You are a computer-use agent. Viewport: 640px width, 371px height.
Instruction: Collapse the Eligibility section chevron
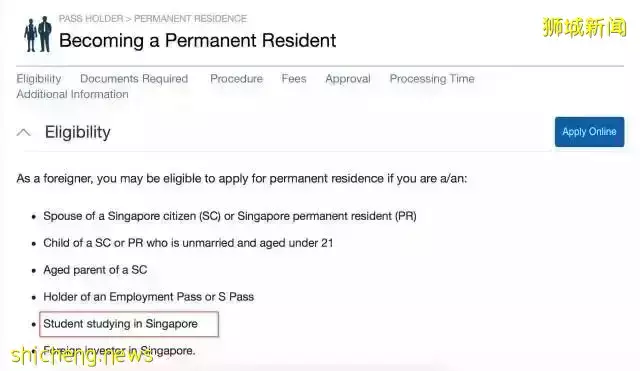coord(24,132)
